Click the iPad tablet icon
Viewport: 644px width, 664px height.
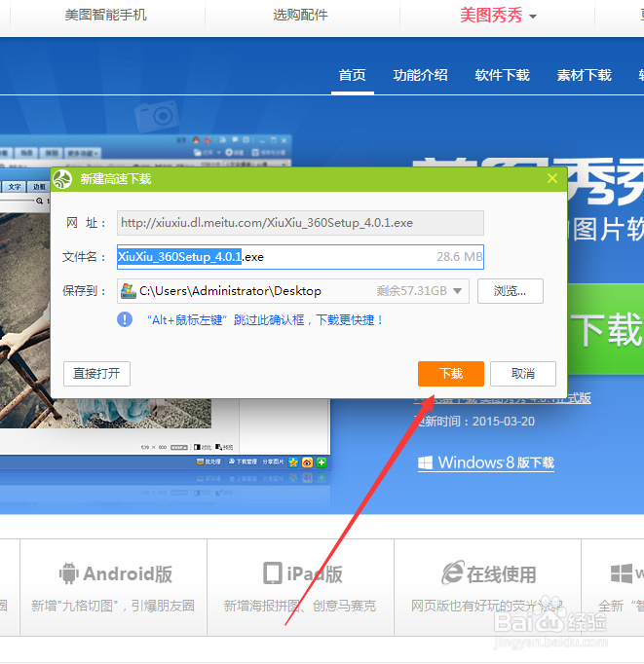[273, 572]
